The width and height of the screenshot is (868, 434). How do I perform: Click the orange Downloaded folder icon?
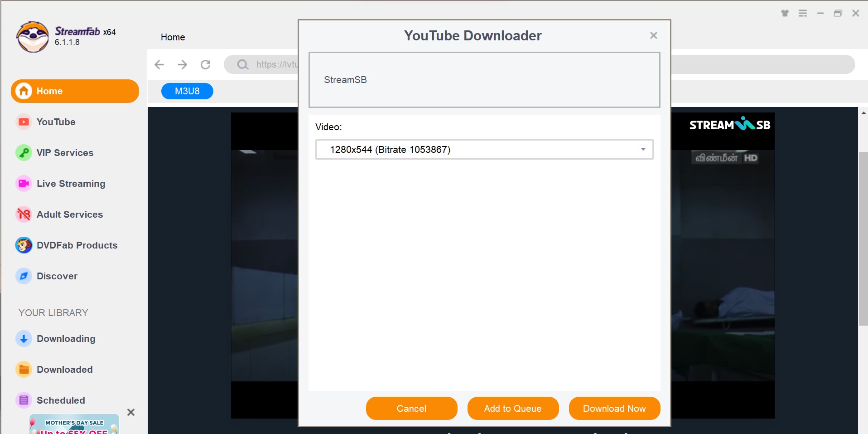coord(24,370)
